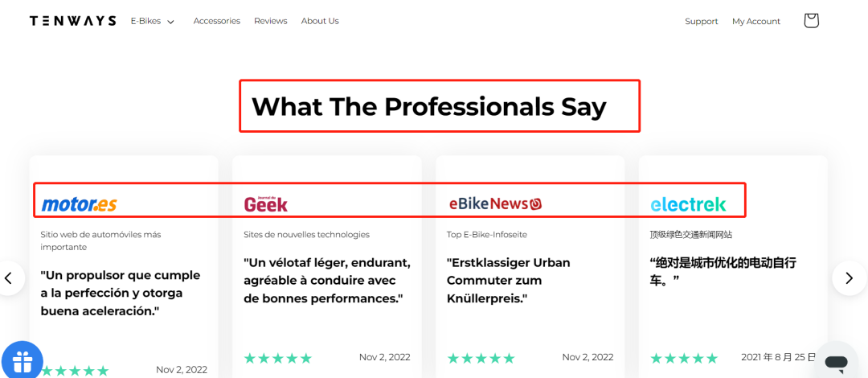The image size is (868, 378).
Task: Click the electrek five-star rating
Action: point(683,358)
